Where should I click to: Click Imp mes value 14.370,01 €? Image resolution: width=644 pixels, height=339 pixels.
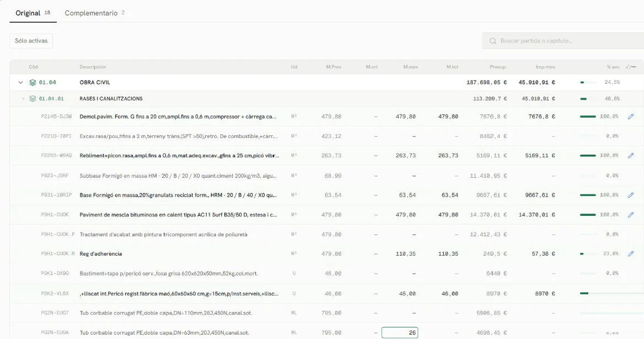(537, 215)
